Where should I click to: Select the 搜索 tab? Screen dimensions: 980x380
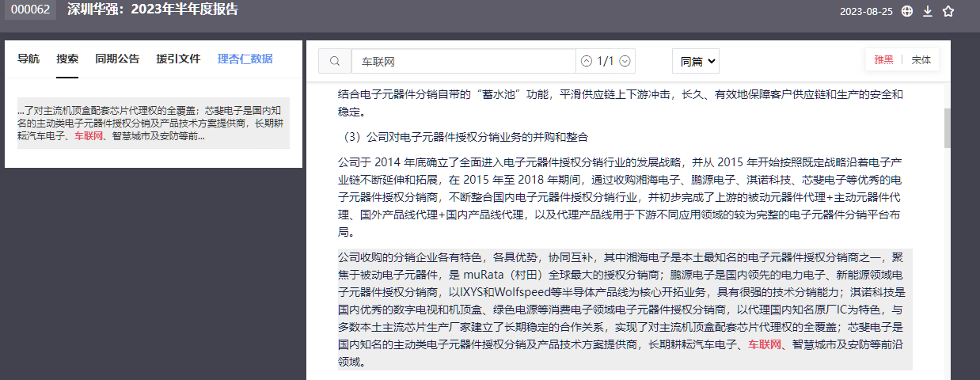coord(67,59)
